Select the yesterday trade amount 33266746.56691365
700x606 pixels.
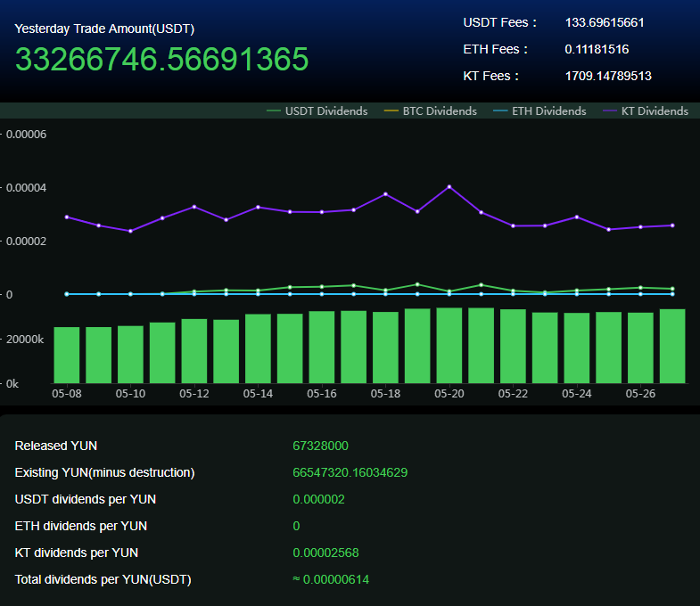(161, 59)
